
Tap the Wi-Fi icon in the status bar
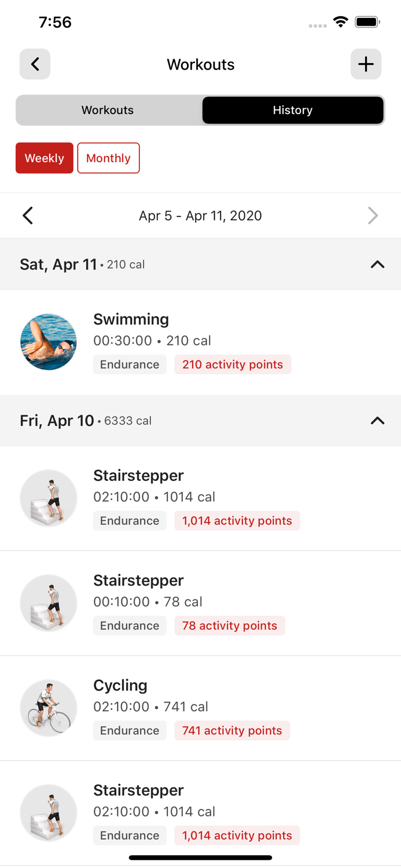click(340, 21)
